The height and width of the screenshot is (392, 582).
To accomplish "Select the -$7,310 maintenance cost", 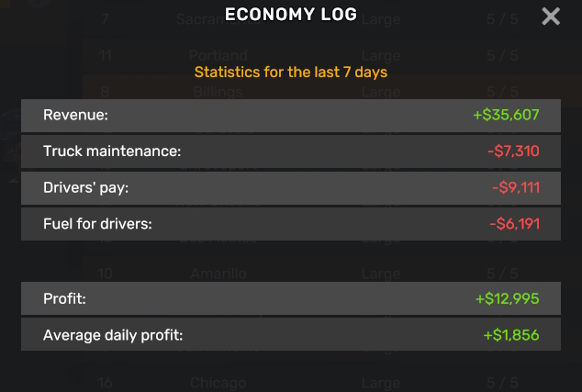I will point(513,151).
